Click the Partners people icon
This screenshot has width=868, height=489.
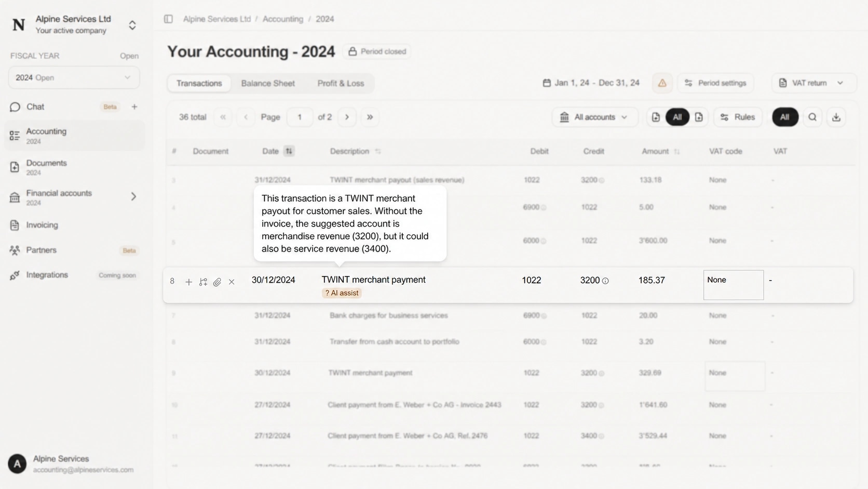click(x=15, y=250)
